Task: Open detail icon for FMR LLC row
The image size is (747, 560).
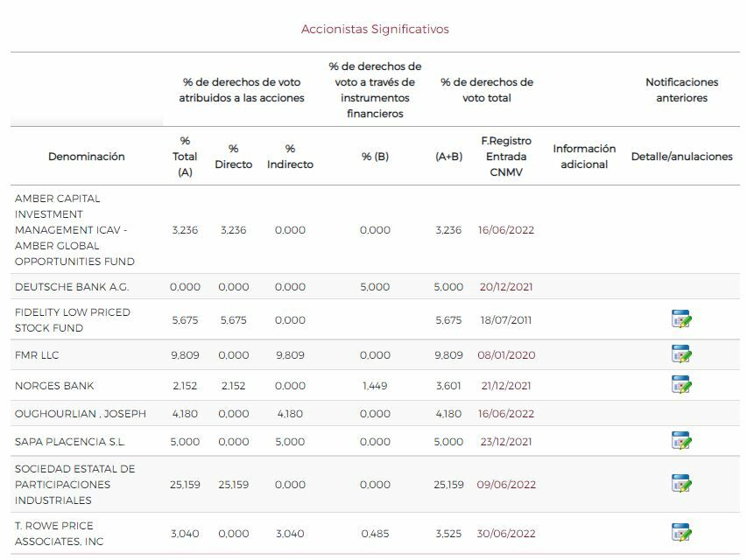Action: point(681,354)
